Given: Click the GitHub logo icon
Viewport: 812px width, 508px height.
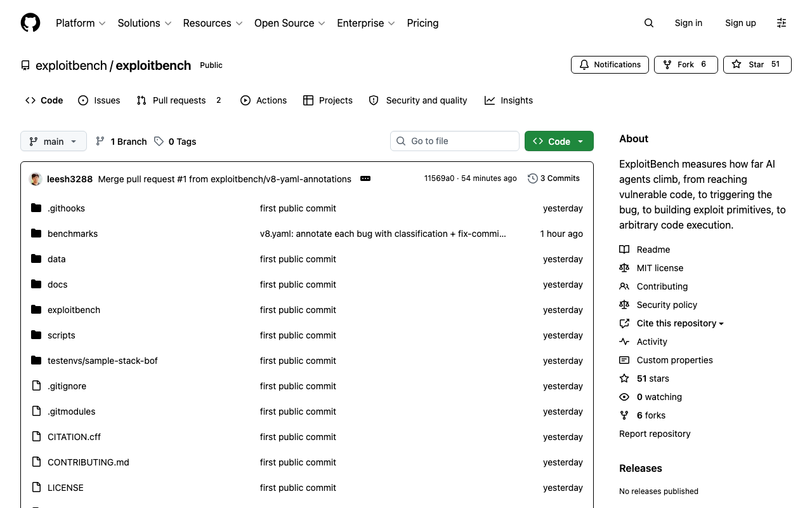Looking at the screenshot, I should (30, 23).
